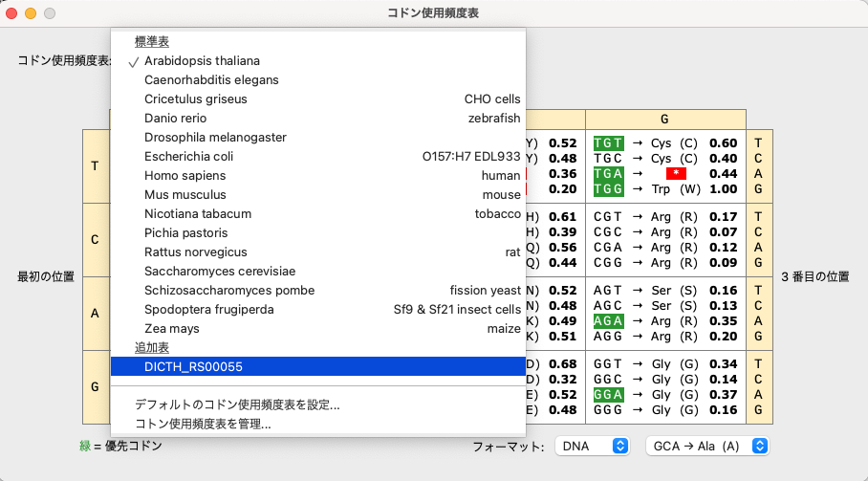
Task: Pick Danio rerio zebrafish table
Action: (317, 118)
